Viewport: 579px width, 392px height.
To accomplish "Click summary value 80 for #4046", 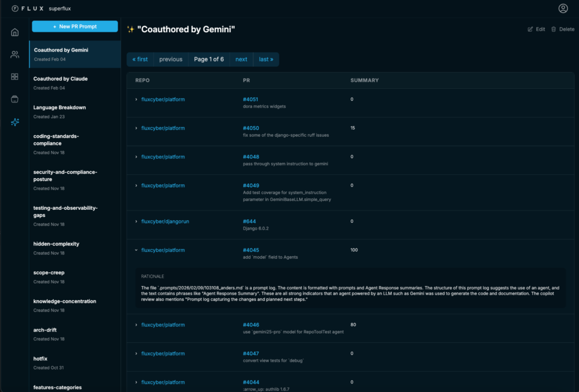I will [x=353, y=325].
